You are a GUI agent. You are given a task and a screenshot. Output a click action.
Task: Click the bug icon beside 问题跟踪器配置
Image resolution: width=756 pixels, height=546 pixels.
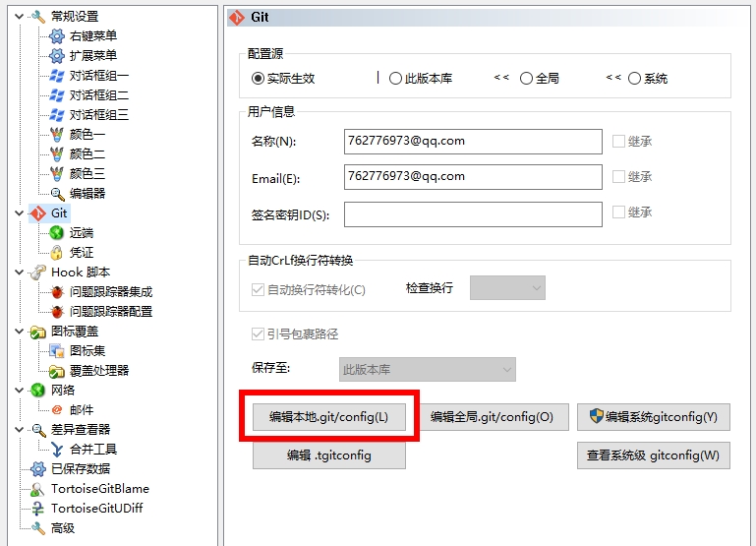click(57, 312)
